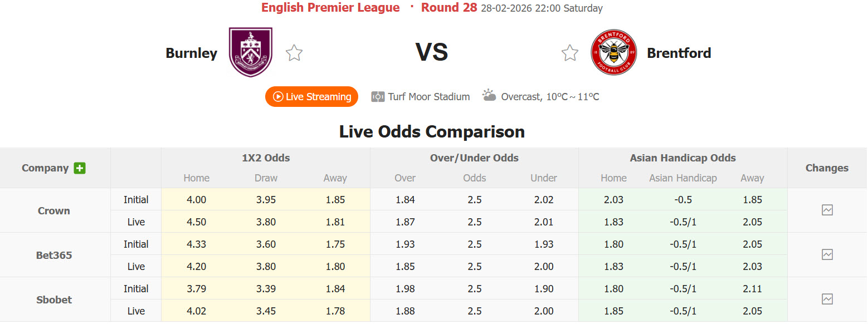
Task: Open the Live Streaming button
Action: (311, 96)
